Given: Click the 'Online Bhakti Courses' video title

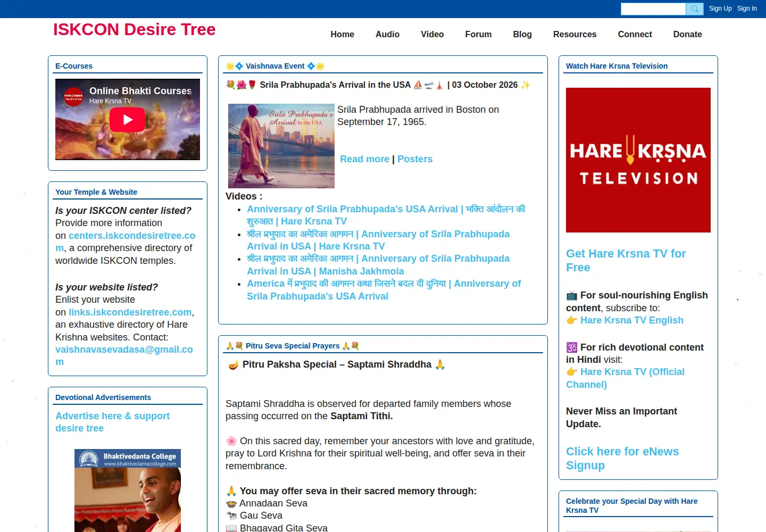Looking at the screenshot, I should [x=140, y=91].
